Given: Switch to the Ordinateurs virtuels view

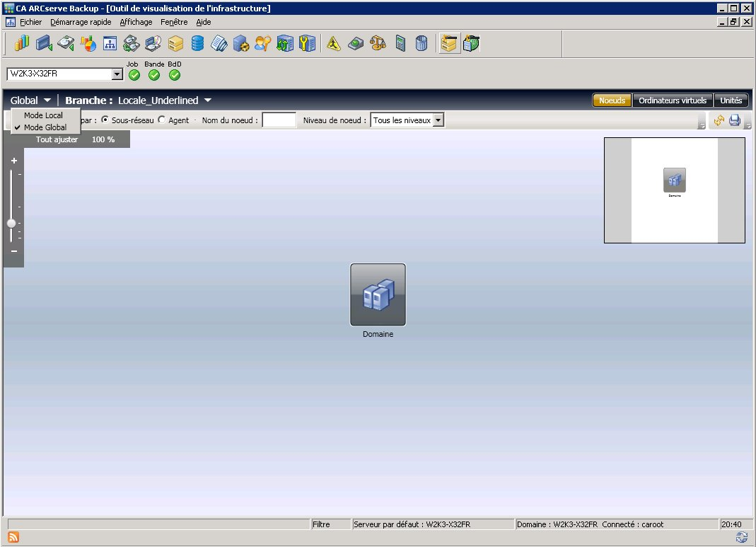Looking at the screenshot, I should point(672,100).
